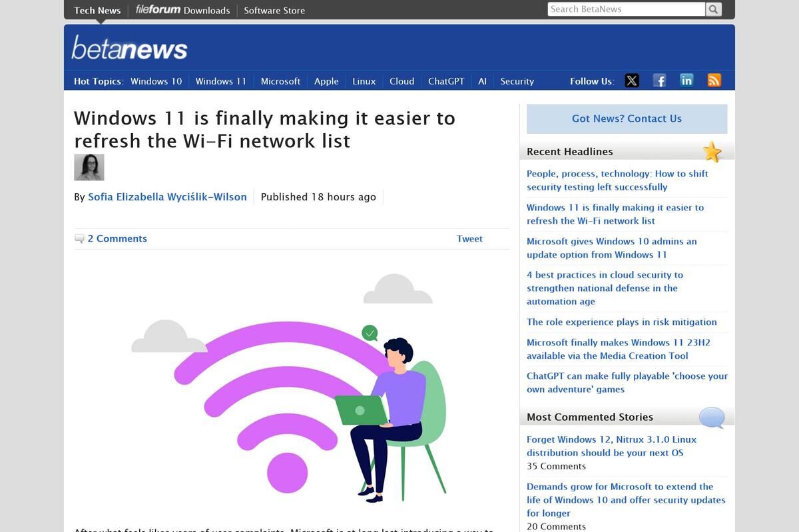
Task: Open the RSS feed icon
Action: click(x=714, y=81)
